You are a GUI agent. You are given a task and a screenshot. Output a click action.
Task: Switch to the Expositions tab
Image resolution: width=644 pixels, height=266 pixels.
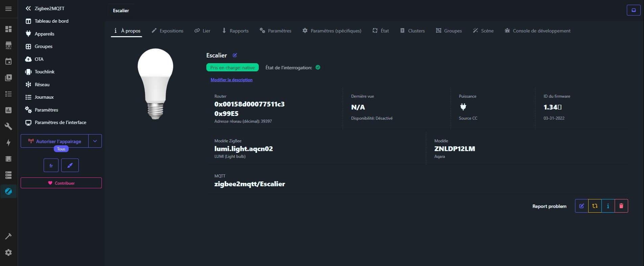click(167, 31)
